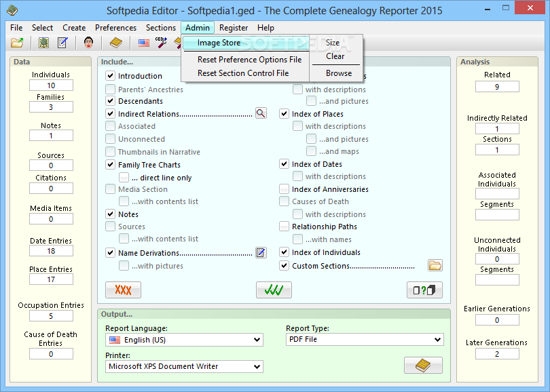Click the tree picture toolbar icon
550x392 pixels.
(x=43, y=43)
